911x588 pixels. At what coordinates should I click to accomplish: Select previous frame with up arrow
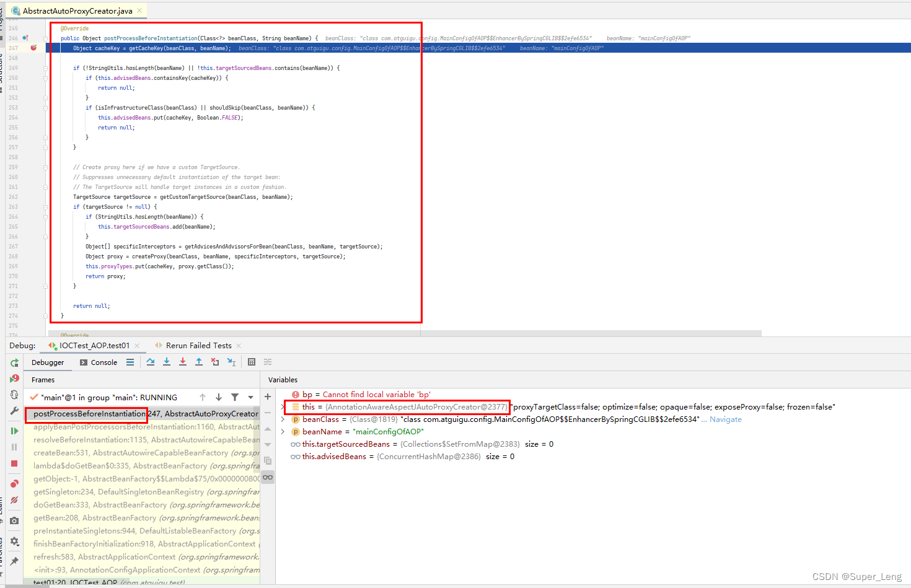tap(203, 397)
